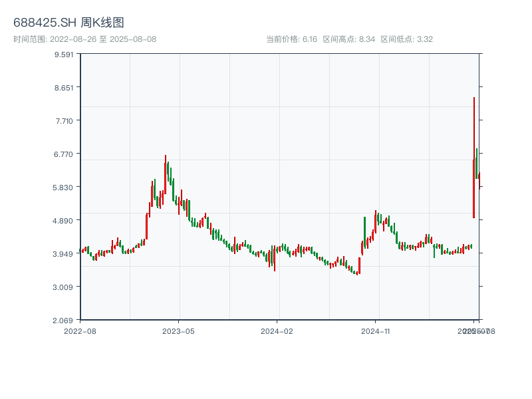Click the 当前价格: 6.16 label
The image size is (532, 399).
291,39
